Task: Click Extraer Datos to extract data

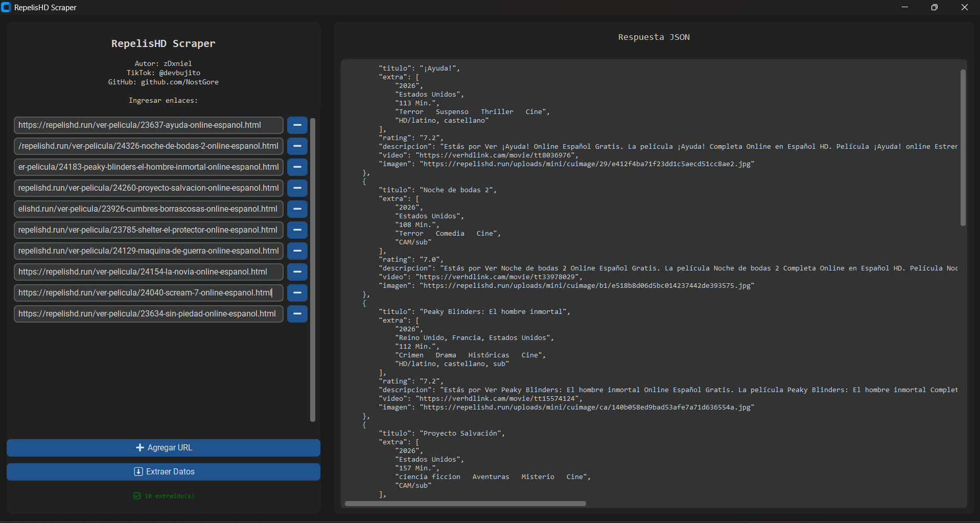Action: (x=164, y=472)
